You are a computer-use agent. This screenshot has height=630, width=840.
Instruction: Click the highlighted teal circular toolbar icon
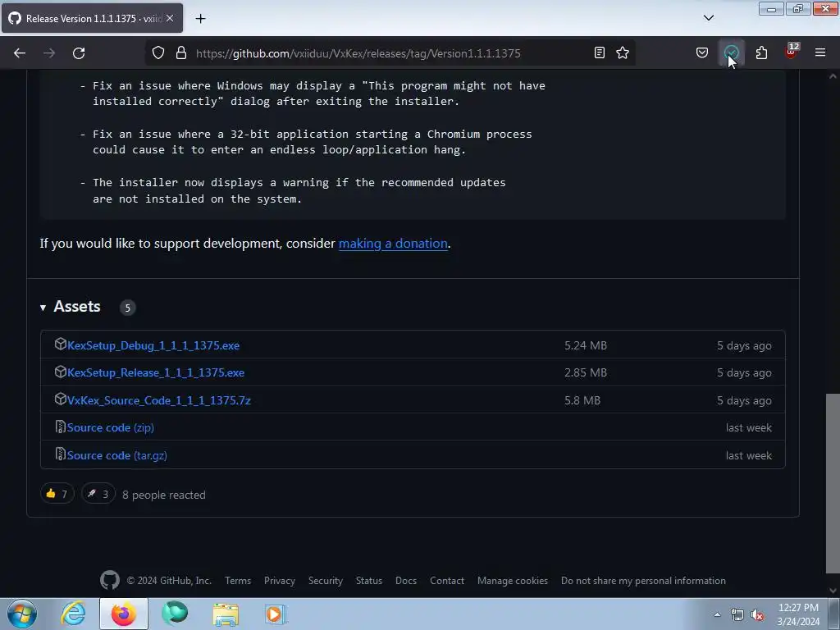click(x=731, y=52)
